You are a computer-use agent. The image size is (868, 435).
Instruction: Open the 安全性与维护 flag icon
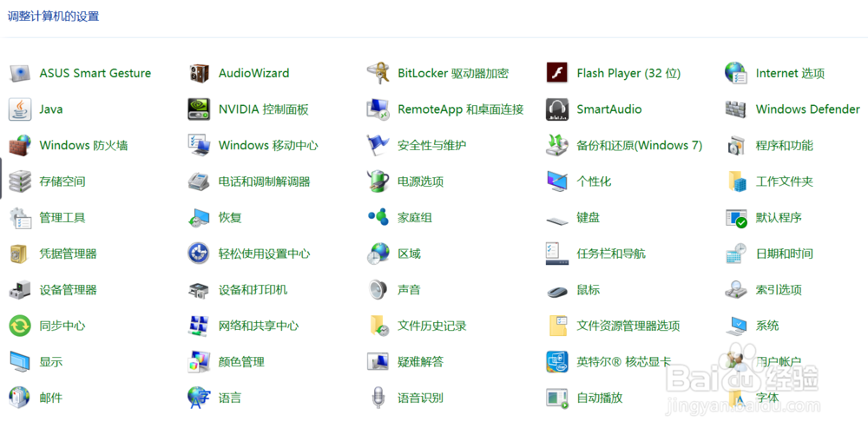pyautogui.click(x=378, y=145)
